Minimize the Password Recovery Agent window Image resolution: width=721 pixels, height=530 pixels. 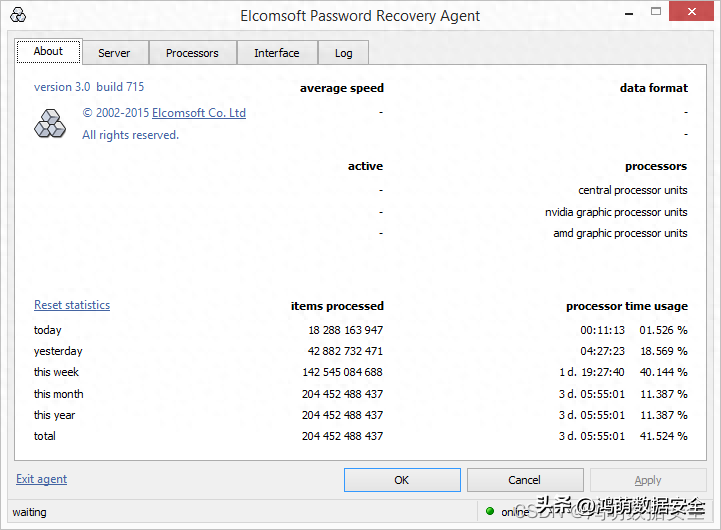(629, 14)
